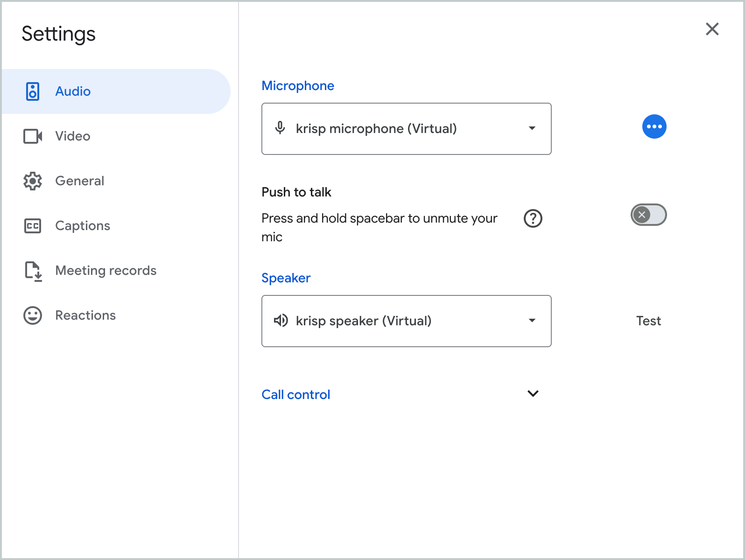This screenshot has height=560, width=745.
Task: Open the krisp speaker dropdown
Action: (407, 321)
